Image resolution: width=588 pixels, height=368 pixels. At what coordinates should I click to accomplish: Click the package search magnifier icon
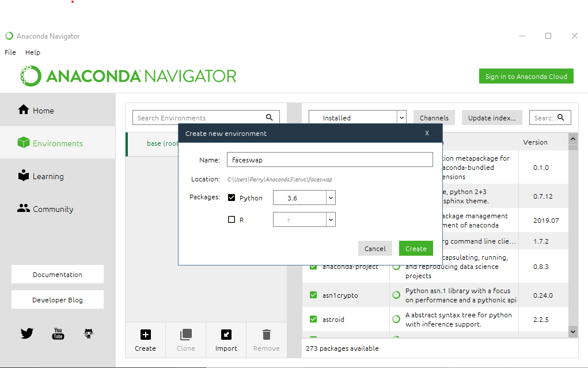tap(560, 117)
